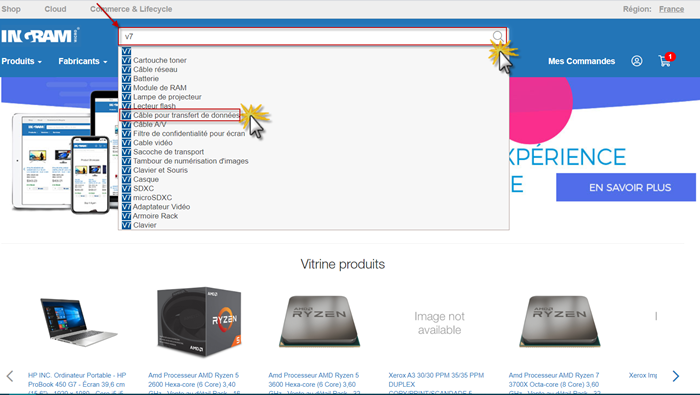Screen dimensions: 700x395
Task: Expand the Fabricants dropdown menu
Action: [83, 61]
